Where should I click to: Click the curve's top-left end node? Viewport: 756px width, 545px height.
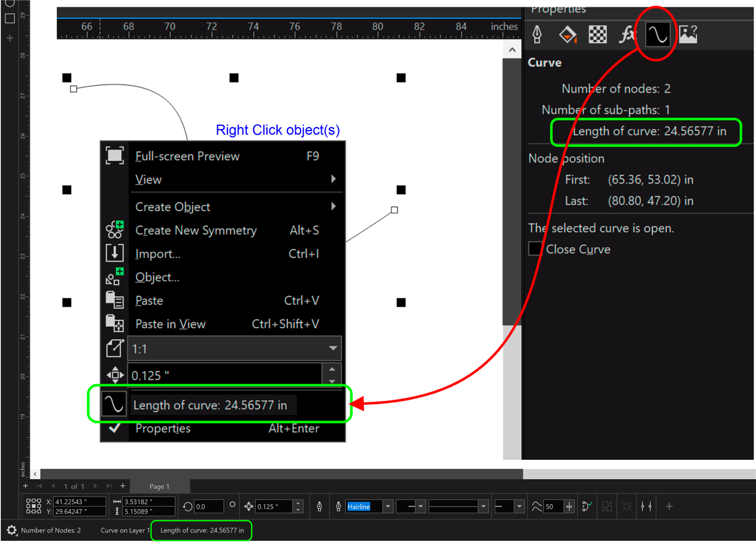(x=74, y=89)
